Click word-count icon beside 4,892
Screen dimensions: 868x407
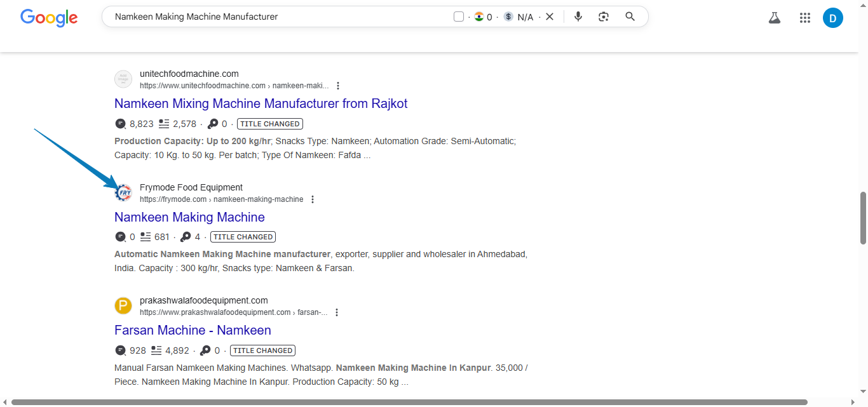(x=156, y=350)
